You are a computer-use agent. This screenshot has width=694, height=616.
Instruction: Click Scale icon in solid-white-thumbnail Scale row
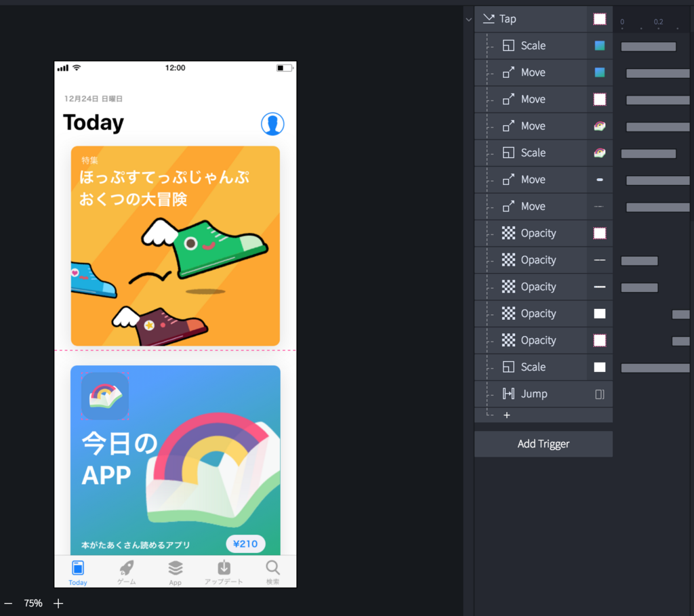tap(508, 367)
